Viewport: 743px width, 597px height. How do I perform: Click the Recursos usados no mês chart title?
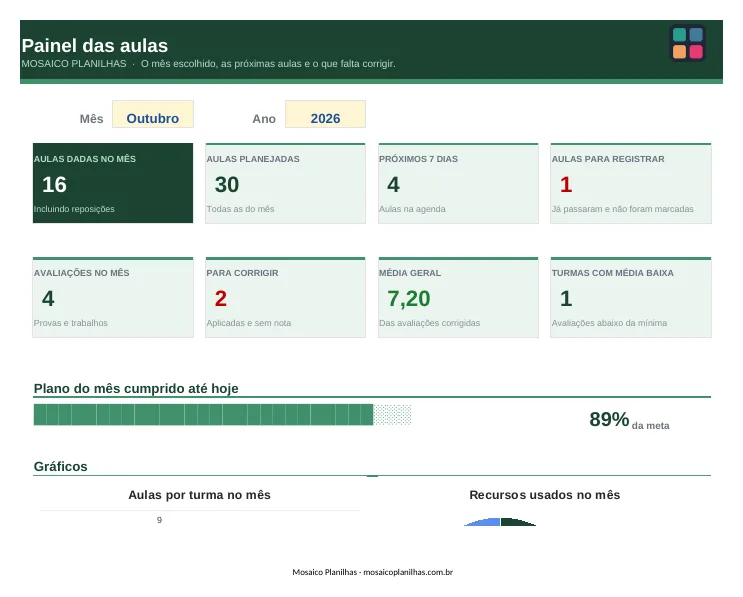[x=544, y=495]
